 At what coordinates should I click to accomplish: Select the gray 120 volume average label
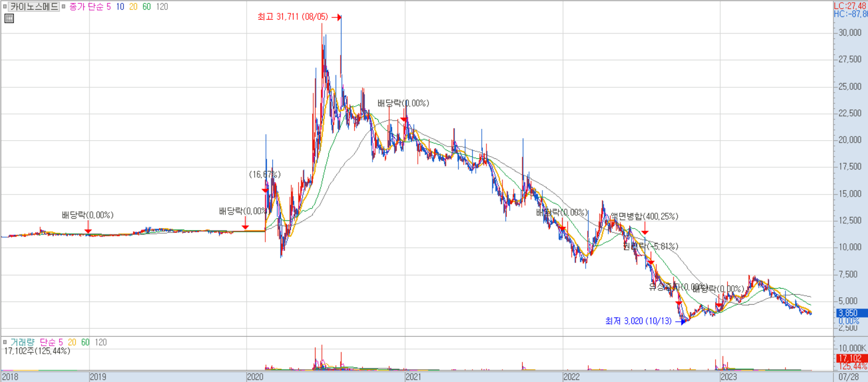pyautogui.click(x=101, y=343)
